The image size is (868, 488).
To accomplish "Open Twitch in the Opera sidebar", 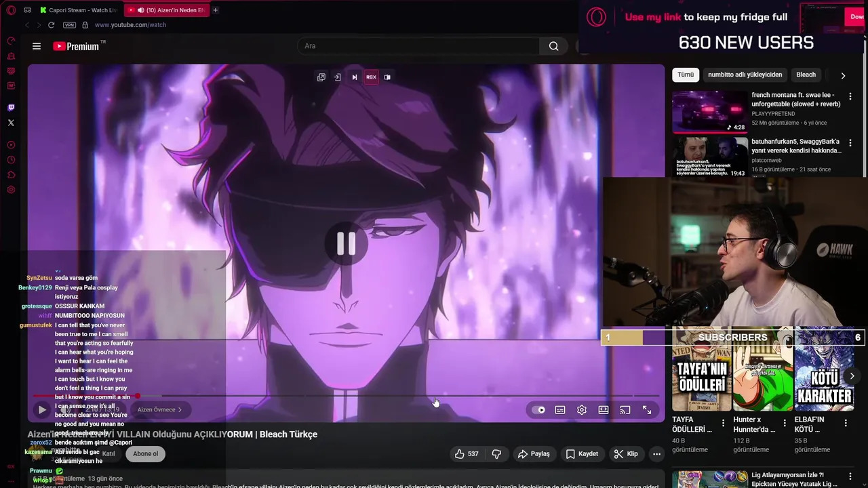I will tap(11, 108).
